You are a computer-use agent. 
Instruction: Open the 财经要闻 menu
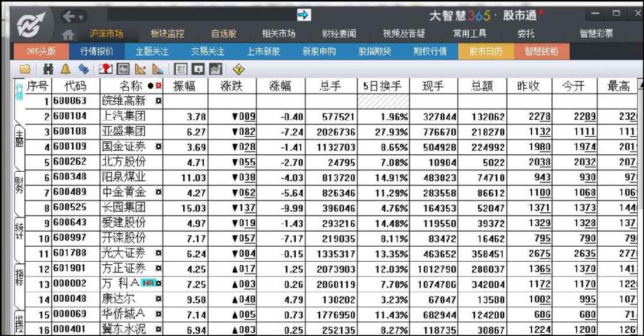coord(339,33)
